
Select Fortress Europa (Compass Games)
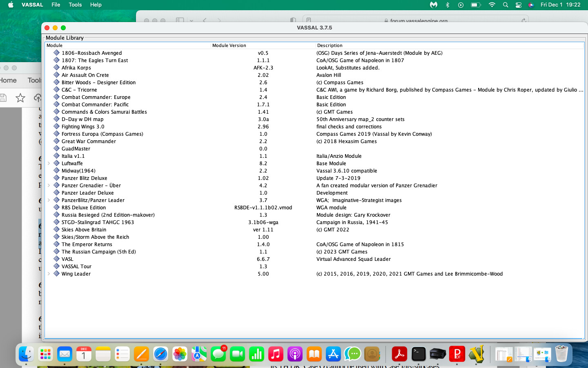[x=102, y=134]
